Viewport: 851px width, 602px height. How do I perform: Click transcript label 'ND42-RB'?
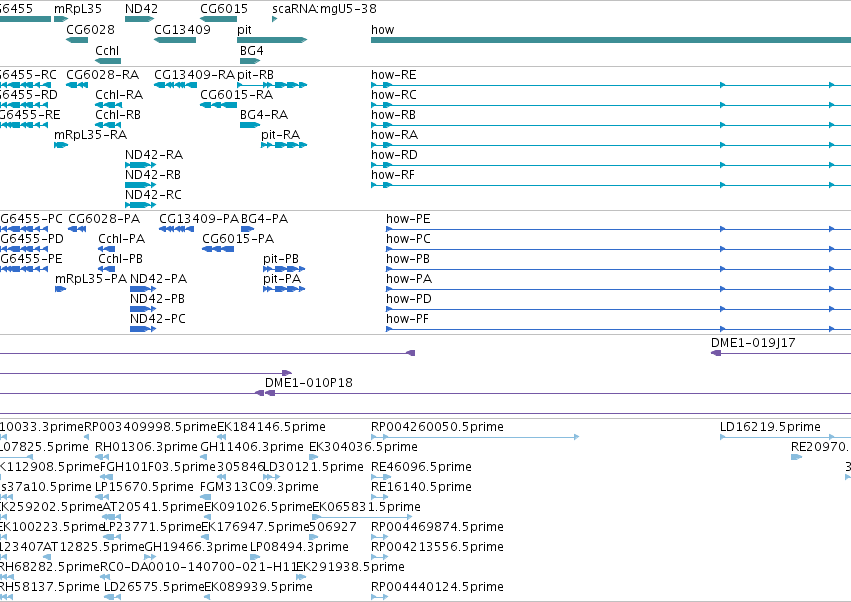click(x=153, y=175)
